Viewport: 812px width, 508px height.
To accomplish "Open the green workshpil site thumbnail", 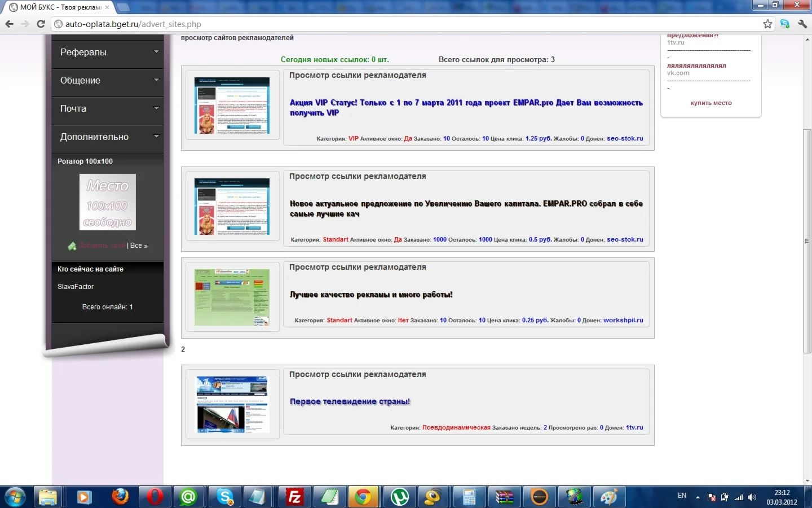I will 232,297.
